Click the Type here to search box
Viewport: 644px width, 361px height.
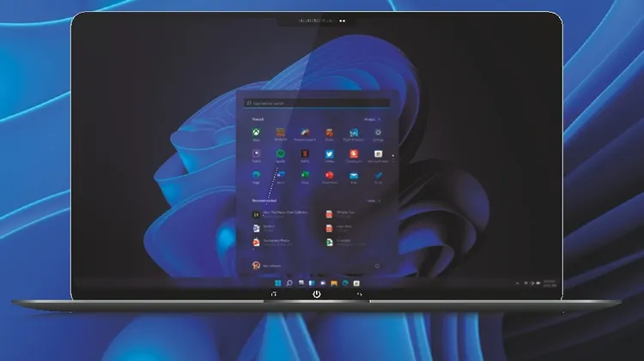317,103
